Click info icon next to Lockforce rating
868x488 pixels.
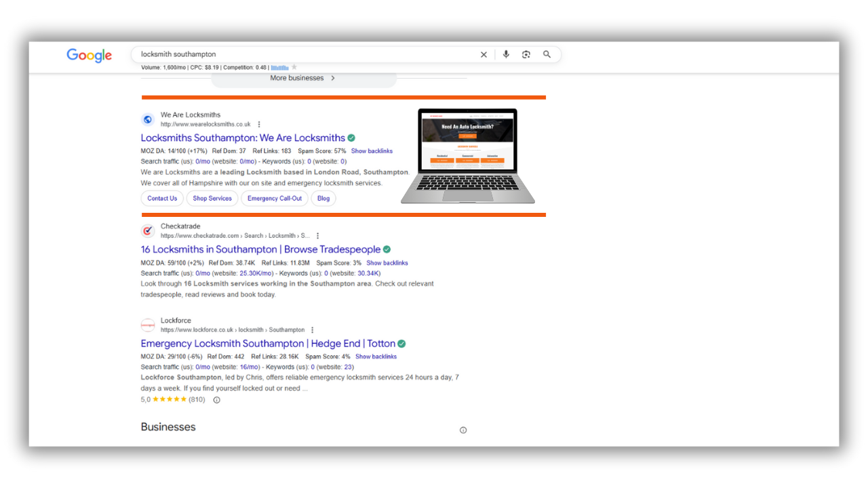click(x=217, y=400)
